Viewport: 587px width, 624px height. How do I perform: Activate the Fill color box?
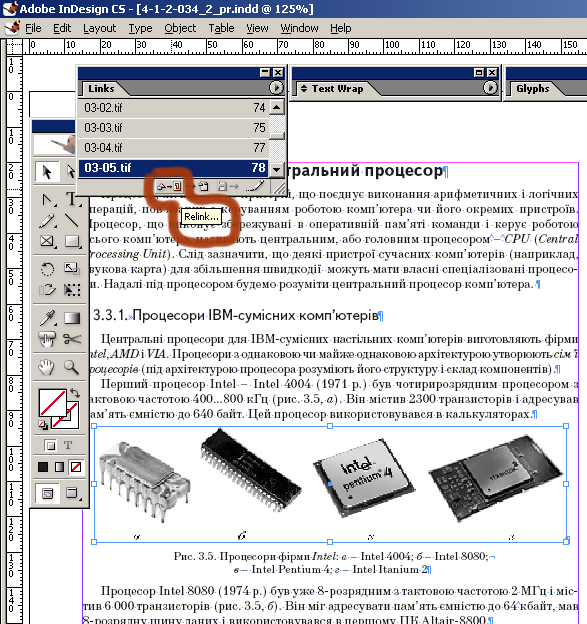coord(52,403)
